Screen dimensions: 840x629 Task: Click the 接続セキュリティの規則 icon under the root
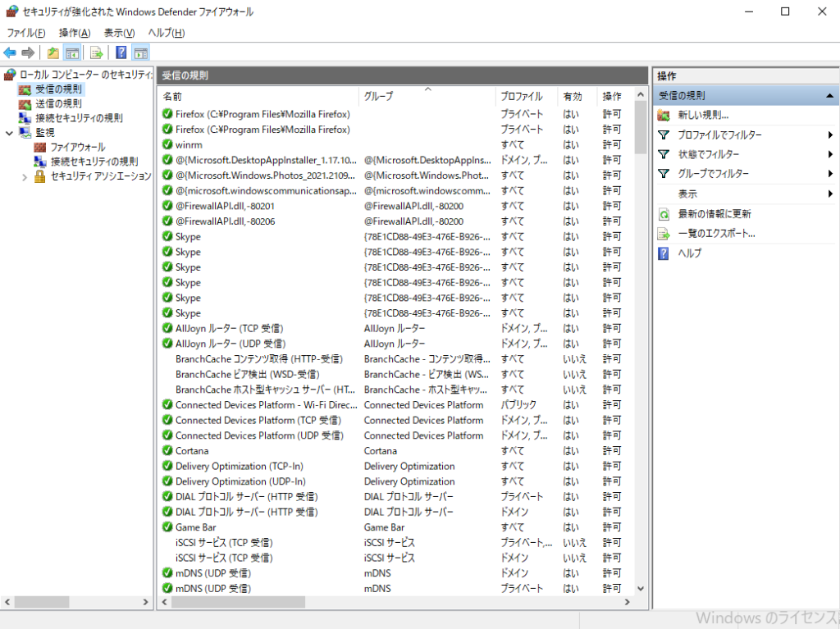tap(25, 118)
